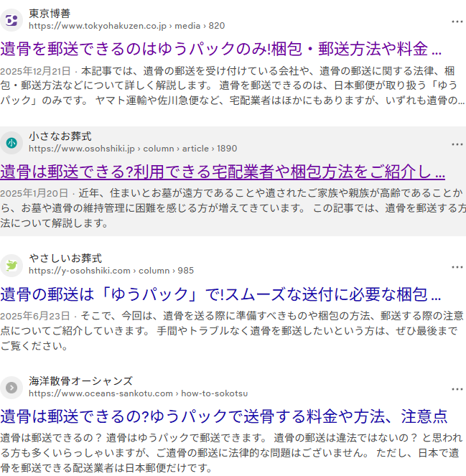
Task: Click the 小さなお葬式 green favicon
Action: point(11,143)
